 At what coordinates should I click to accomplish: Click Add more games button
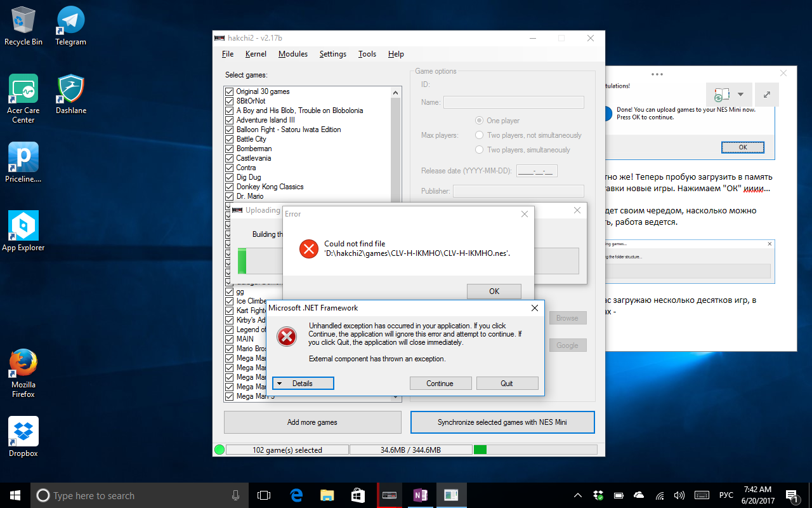pos(312,422)
